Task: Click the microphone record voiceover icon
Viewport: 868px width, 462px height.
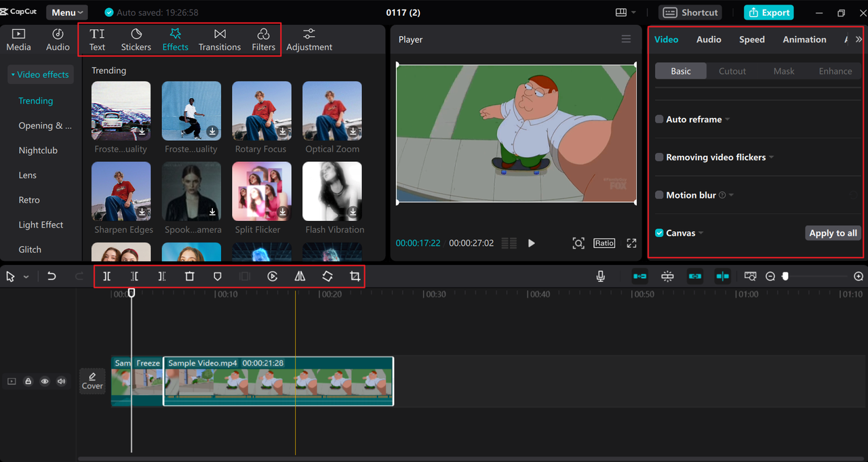Action: point(600,276)
